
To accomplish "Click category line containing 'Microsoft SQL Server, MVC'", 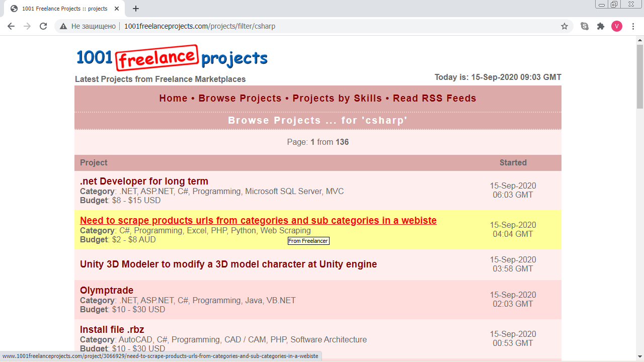I will click(212, 192).
